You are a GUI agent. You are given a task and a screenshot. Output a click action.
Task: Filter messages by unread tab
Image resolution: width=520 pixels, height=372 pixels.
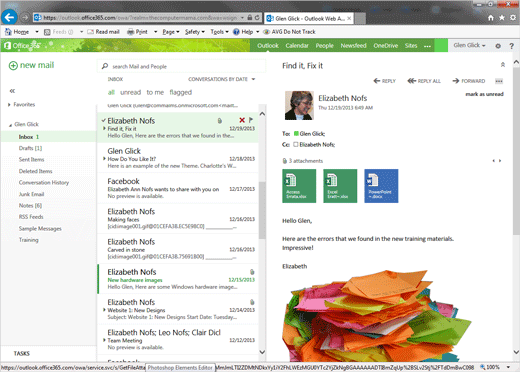(x=130, y=92)
